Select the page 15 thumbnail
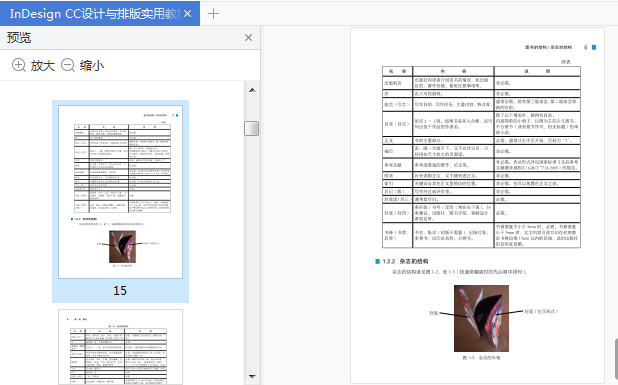Viewport: 618px width, 385px height. pyautogui.click(x=121, y=192)
